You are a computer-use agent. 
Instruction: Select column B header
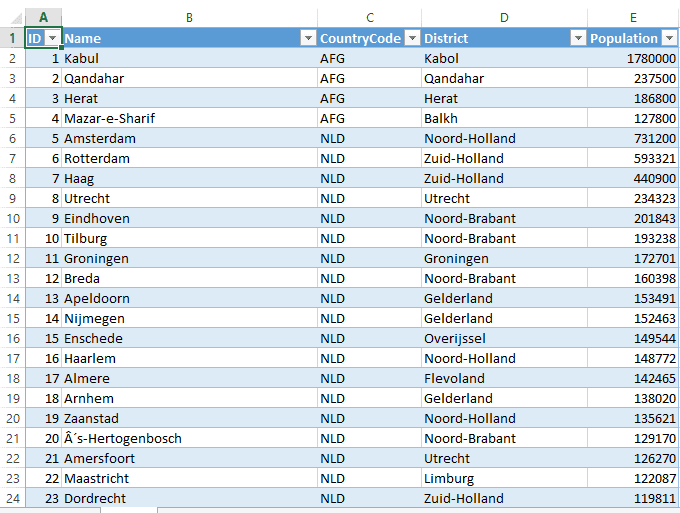click(190, 17)
